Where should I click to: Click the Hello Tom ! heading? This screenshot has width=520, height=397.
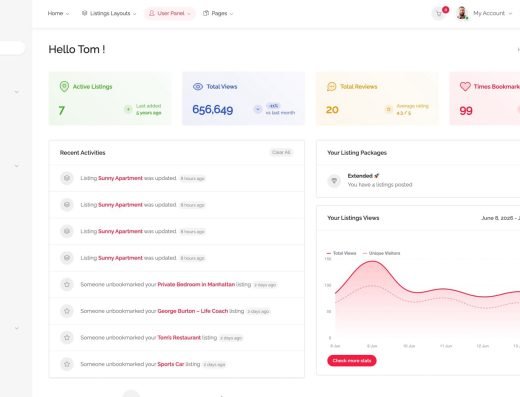click(x=77, y=49)
